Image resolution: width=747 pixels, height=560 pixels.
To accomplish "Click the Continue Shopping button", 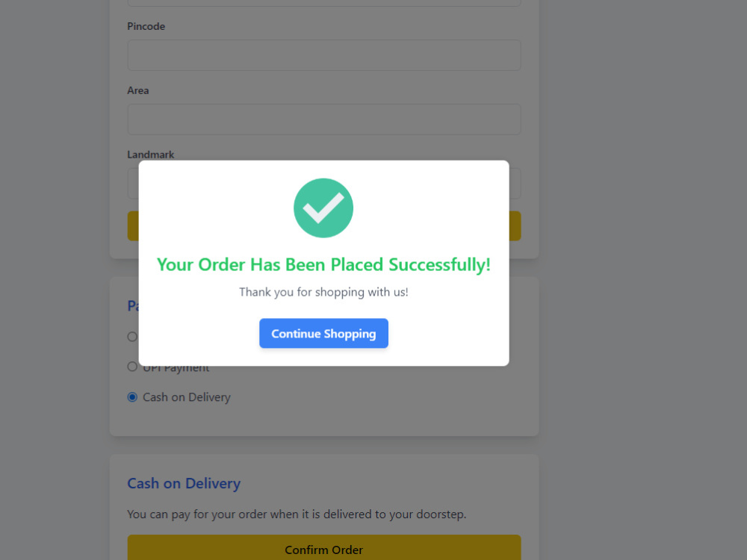I will coord(323,333).
